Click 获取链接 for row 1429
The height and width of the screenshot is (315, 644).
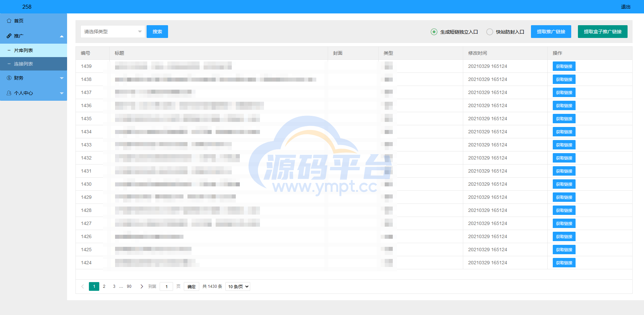coord(564,197)
